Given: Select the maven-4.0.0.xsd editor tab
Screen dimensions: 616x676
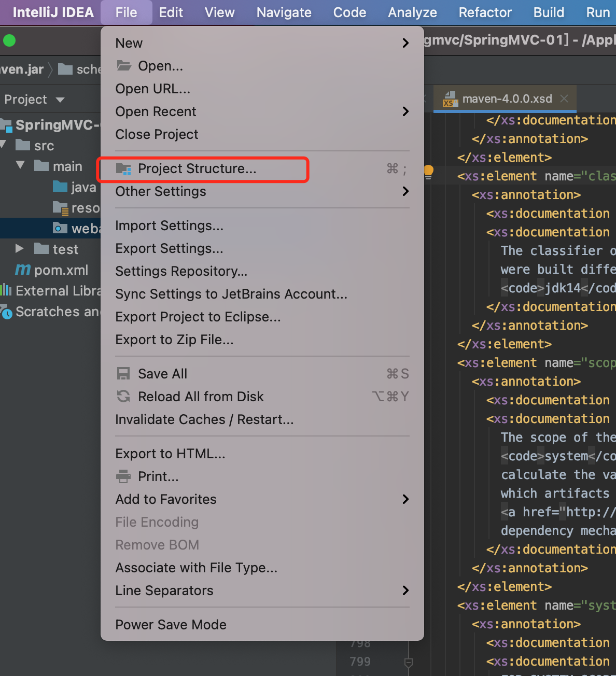Looking at the screenshot, I should (x=506, y=98).
